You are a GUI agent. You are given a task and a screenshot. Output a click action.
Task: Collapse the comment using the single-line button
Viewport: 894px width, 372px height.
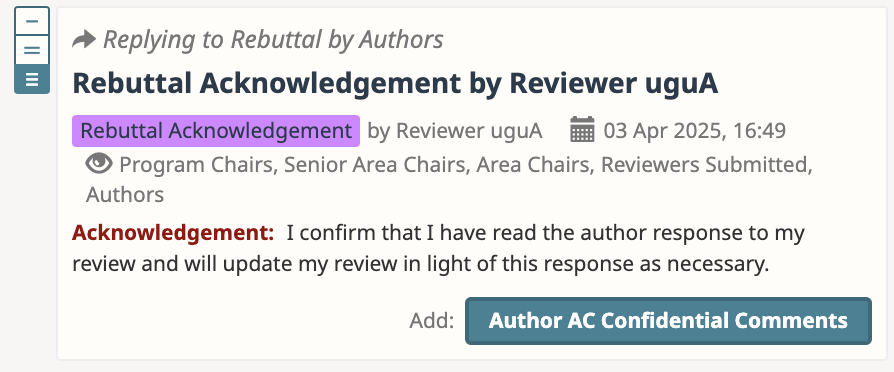(32, 21)
